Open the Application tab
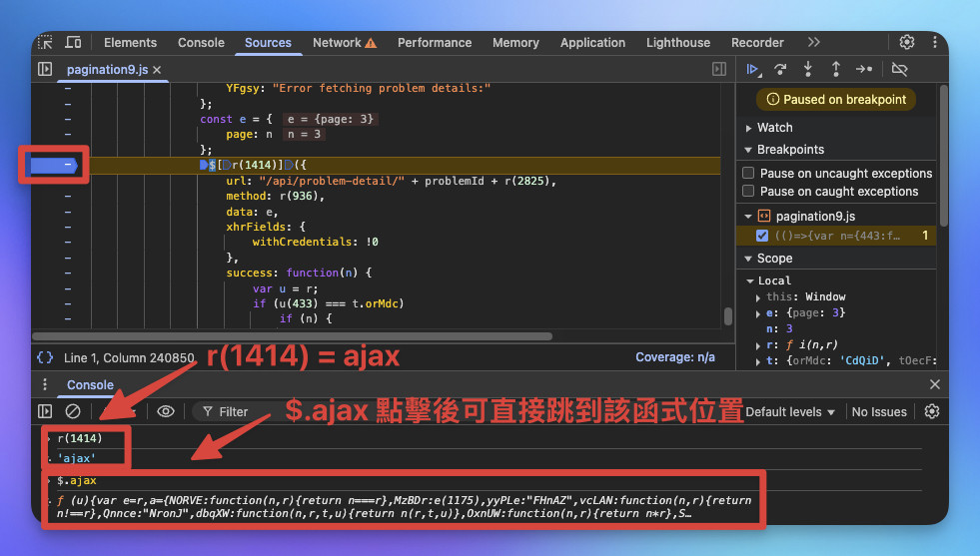 (592, 43)
